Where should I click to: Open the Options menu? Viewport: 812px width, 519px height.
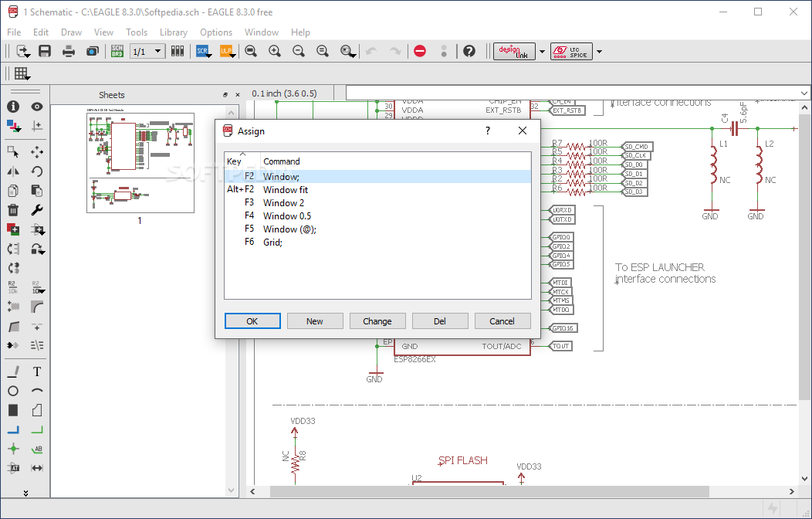point(216,32)
